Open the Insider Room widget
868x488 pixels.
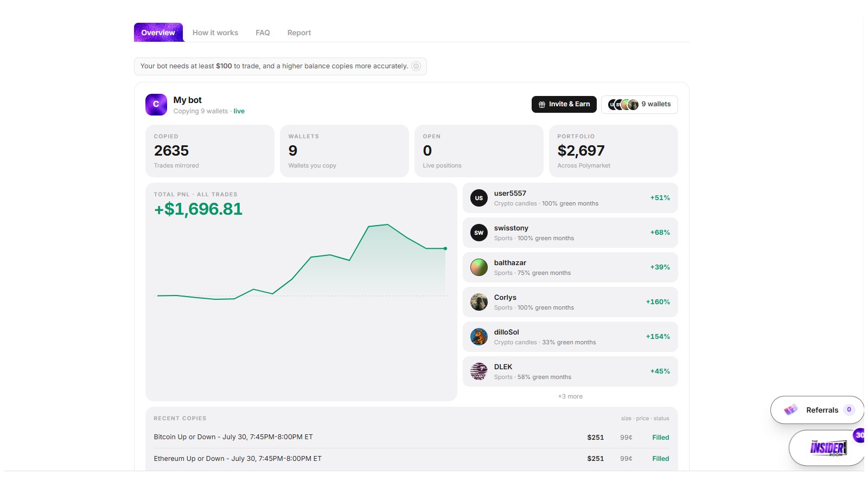[x=827, y=448]
